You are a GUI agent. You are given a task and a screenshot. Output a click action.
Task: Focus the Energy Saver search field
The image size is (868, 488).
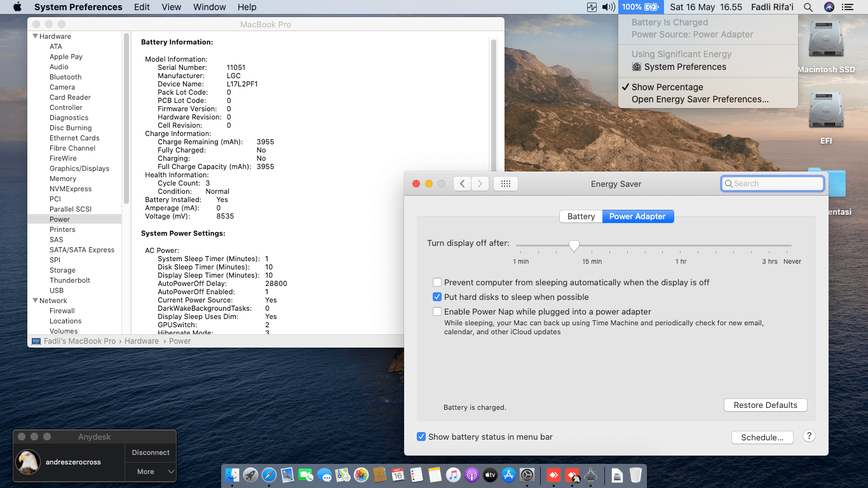pos(772,184)
